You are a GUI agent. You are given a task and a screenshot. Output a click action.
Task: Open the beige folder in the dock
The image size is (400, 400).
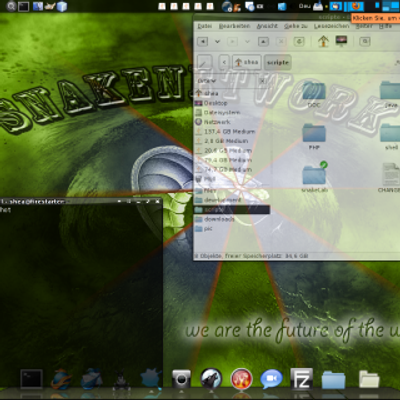pyautogui.click(x=369, y=379)
